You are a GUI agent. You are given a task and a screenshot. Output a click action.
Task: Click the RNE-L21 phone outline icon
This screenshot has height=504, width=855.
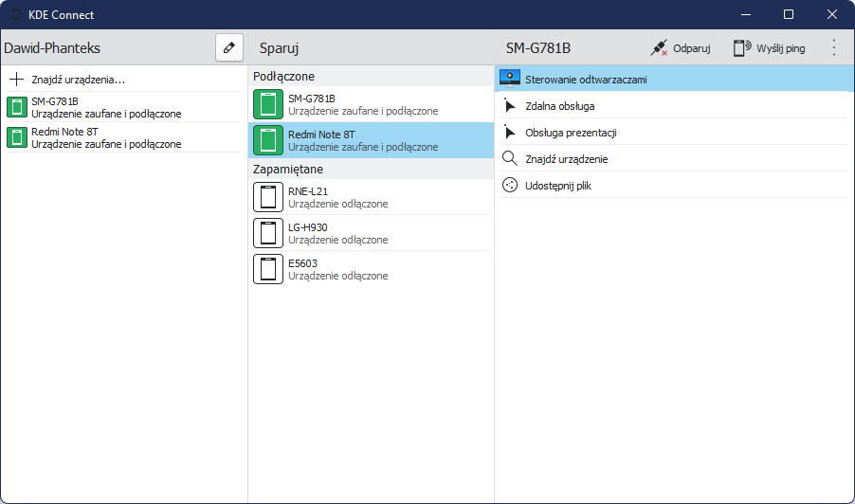pyautogui.click(x=267, y=197)
